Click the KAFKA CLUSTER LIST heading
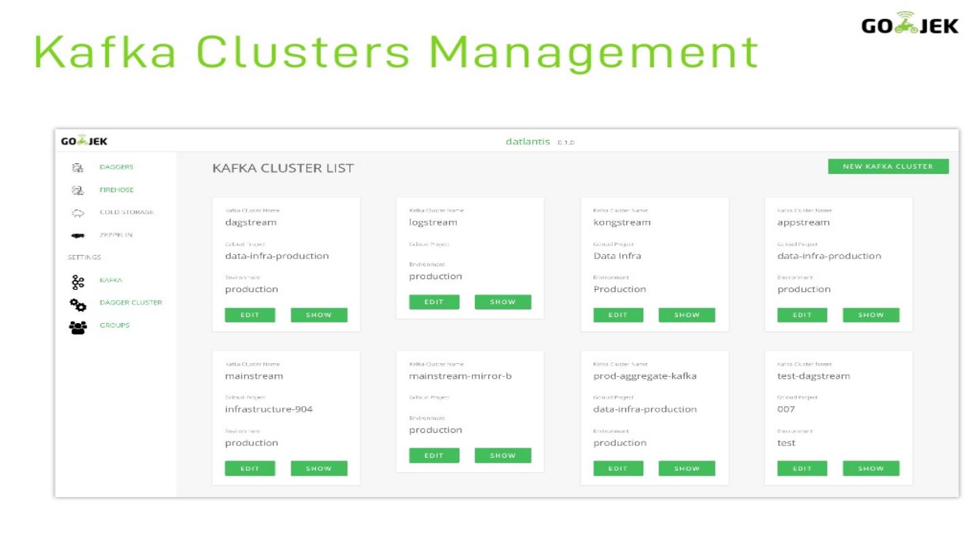980x551 pixels. [x=283, y=168]
